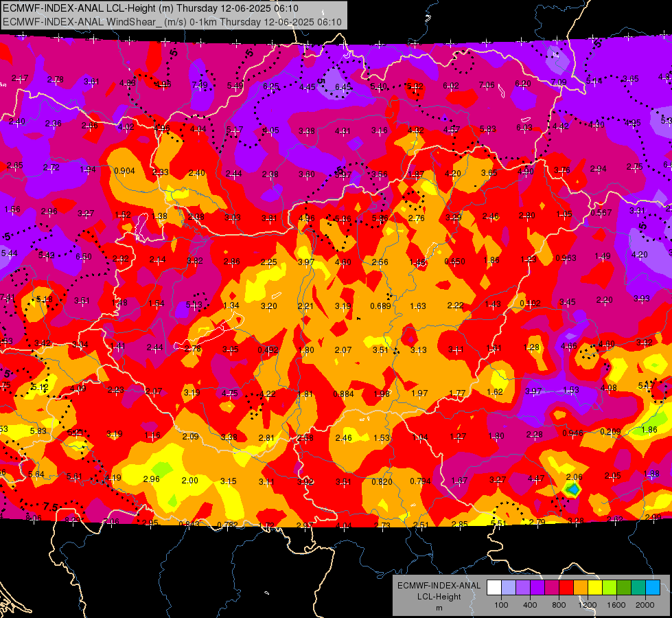Click the wind shear value 0.650
The image size is (672, 618).
[454, 261]
